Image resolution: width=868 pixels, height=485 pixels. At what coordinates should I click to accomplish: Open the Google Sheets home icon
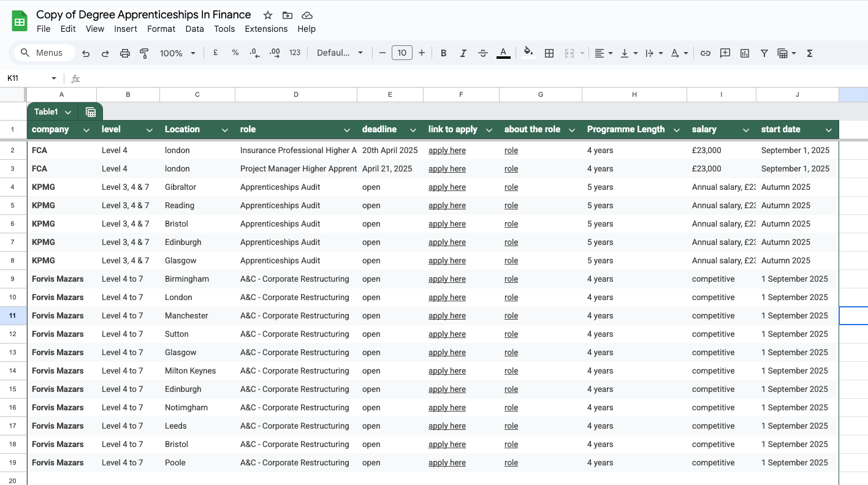[20, 21]
